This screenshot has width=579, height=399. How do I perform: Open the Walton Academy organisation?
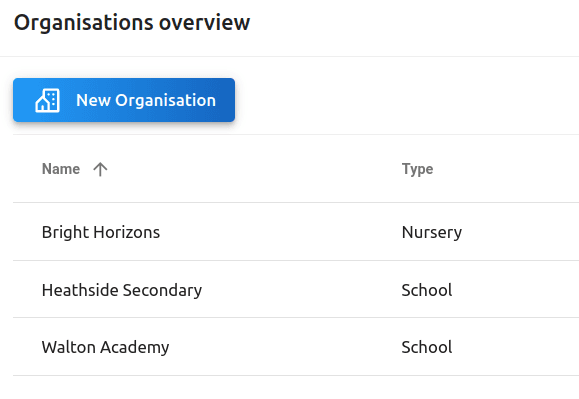pyautogui.click(x=105, y=347)
